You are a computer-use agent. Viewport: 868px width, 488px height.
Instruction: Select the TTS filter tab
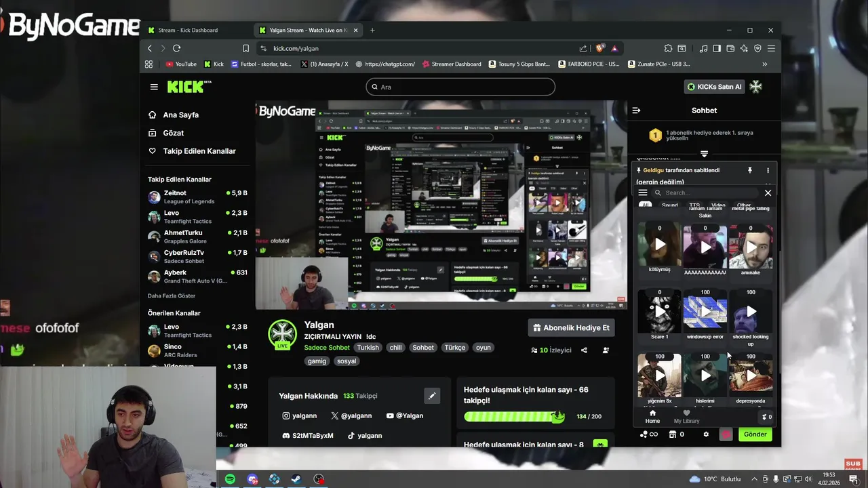click(x=694, y=205)
